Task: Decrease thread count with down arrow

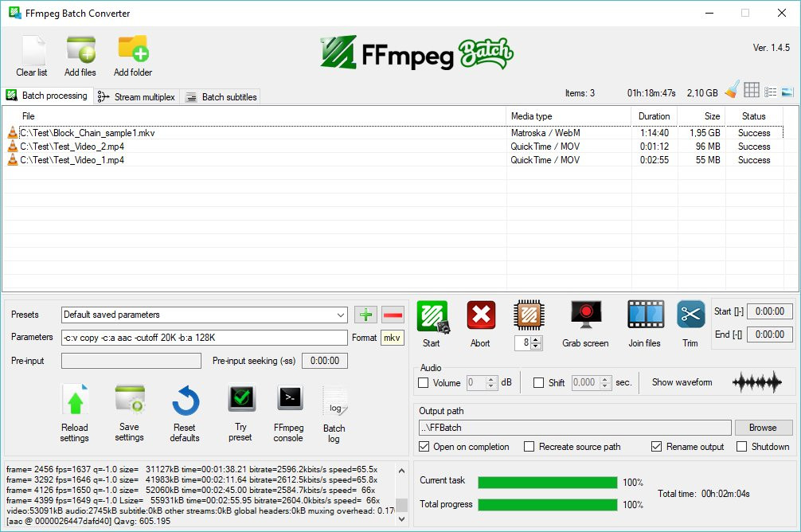Action: coord(535,346)
